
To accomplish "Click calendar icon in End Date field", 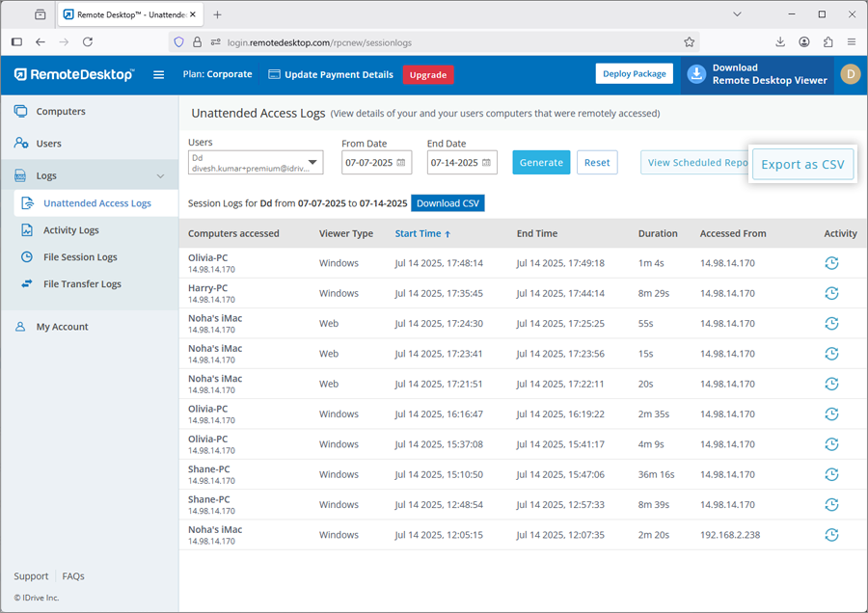I will point(487,163).
